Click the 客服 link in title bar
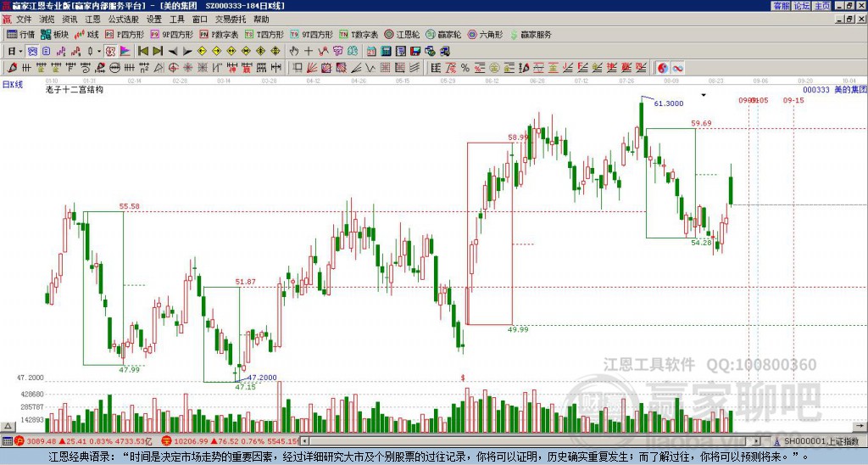868x465 pixels. pos(781,6)
